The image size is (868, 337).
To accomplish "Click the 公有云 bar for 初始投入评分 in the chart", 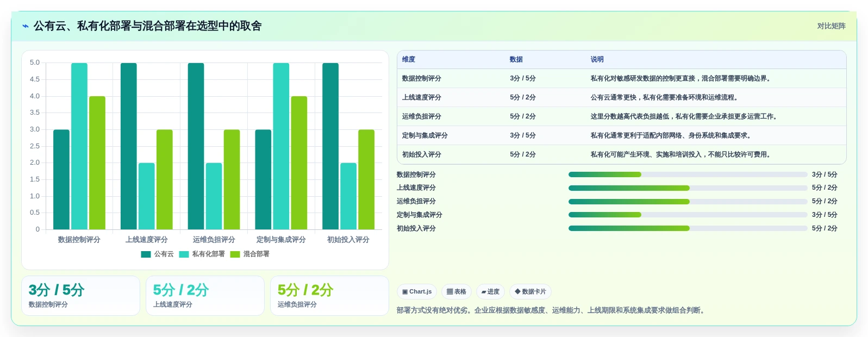I will point(330,146).
